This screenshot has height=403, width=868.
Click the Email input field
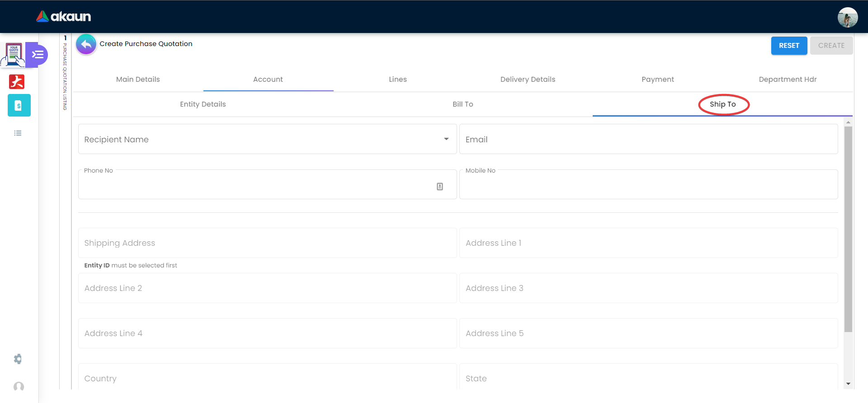click(x=649, y=139)
